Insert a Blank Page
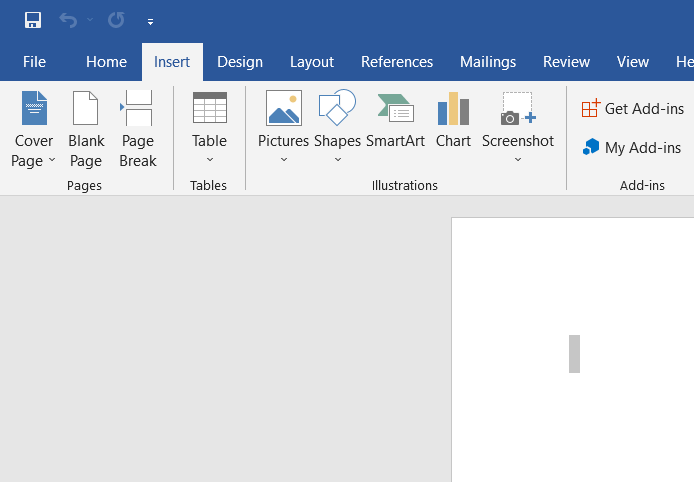 click(x=86, y=130)
